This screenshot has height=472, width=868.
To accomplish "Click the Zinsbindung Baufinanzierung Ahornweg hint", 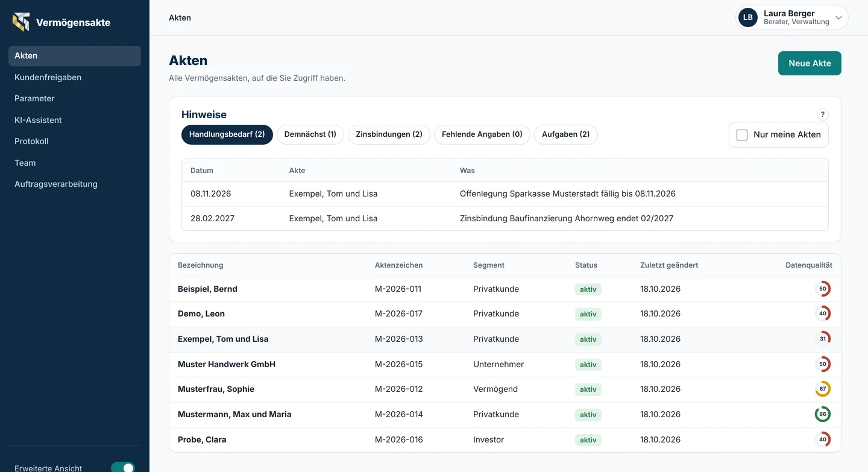I will coord(566,218).
